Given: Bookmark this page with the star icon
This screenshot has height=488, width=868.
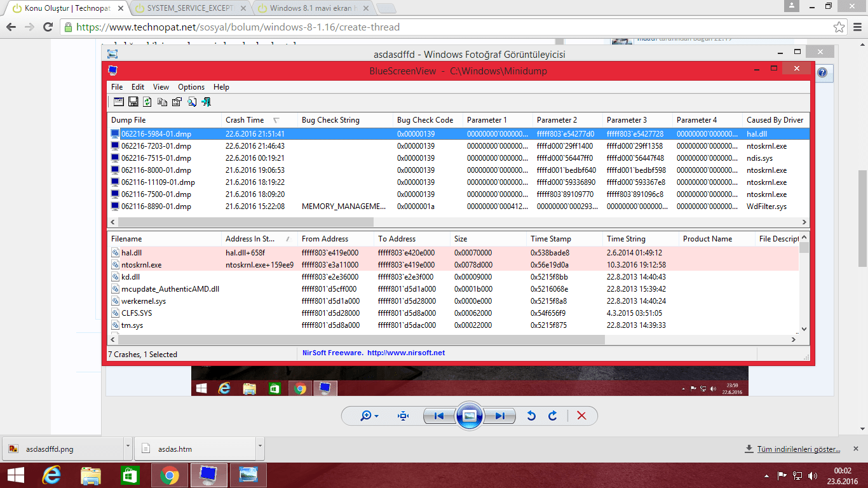Looking at the screenshot, I should (839, 27).
